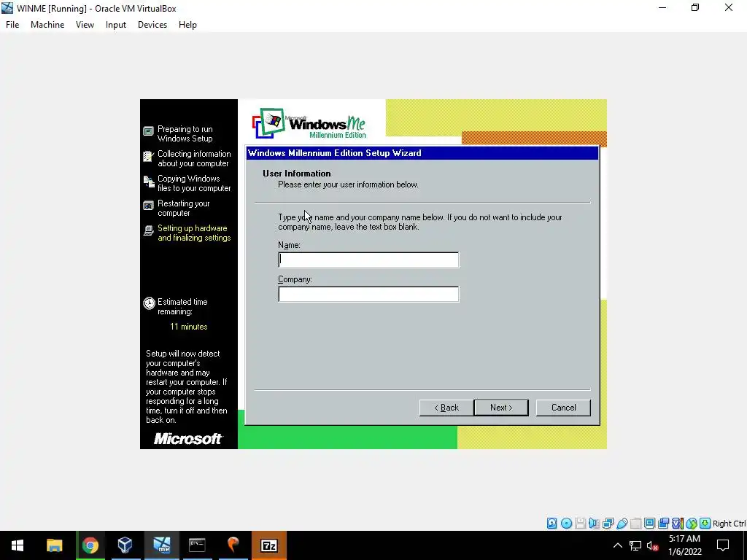Click the display monitor icon in VirtualBox status bar
This screenshot has width=747, height=560.
point(650,524)
